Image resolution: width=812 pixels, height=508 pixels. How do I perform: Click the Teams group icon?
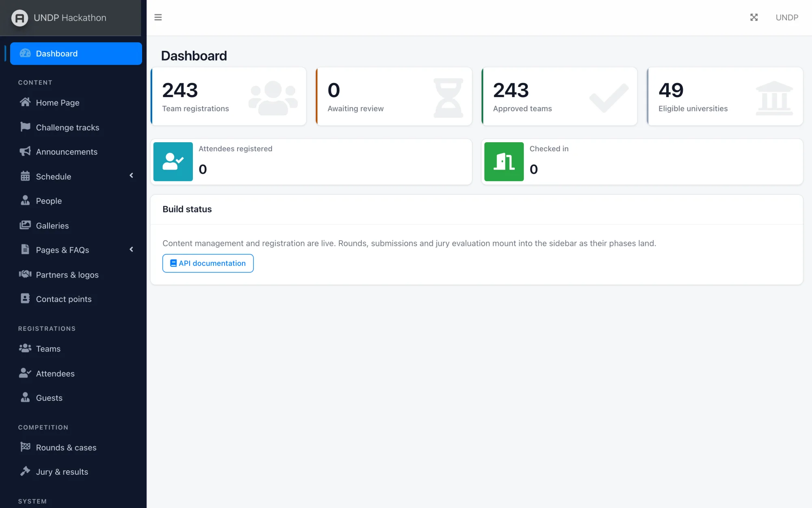pyautogui.click(x=25, y=348)
